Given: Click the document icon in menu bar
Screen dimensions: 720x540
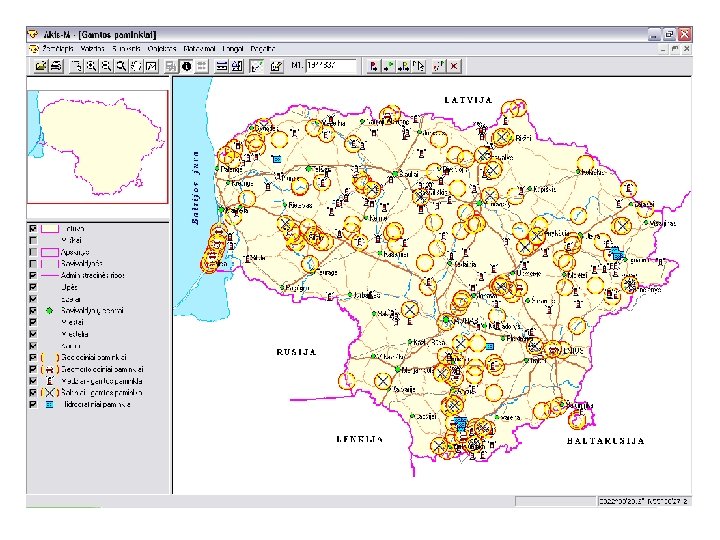Looking at the screenshot, I should [34, 49].
